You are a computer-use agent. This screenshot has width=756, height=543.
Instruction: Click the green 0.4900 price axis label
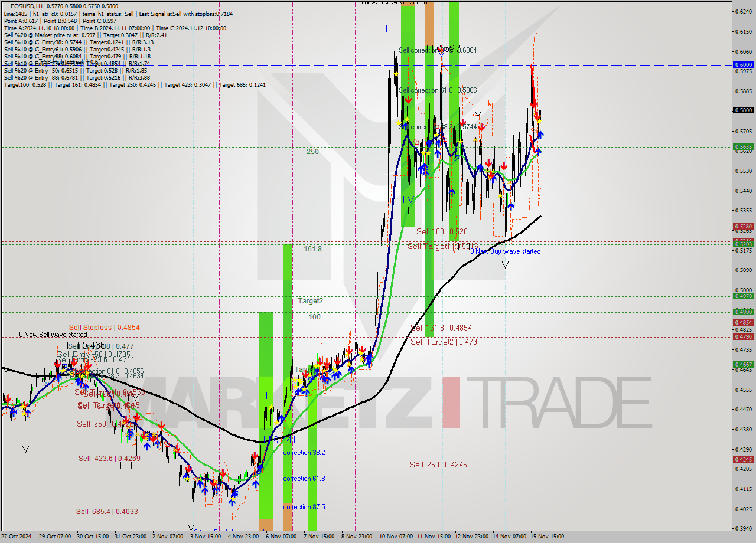(743, 312)
